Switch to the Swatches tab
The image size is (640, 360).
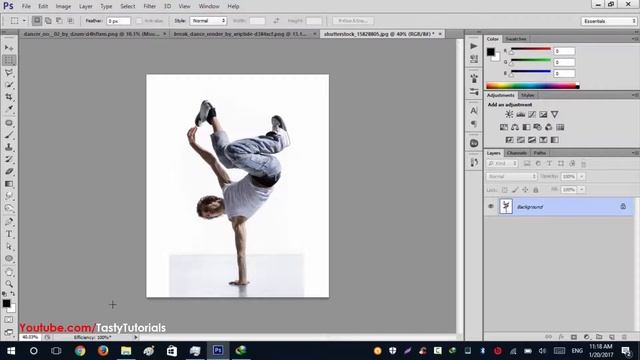(516, 39)
